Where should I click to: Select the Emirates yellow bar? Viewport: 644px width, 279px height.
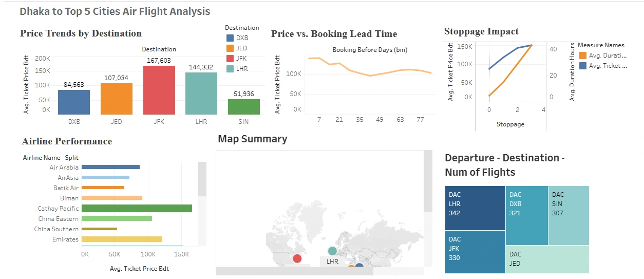(x=122, y=239)
